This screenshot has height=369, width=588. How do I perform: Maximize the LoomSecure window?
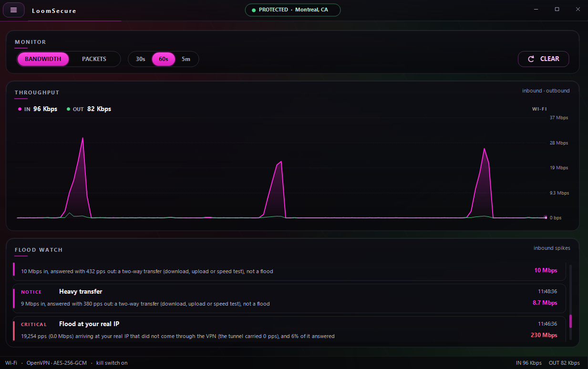(x=557, y=9)
